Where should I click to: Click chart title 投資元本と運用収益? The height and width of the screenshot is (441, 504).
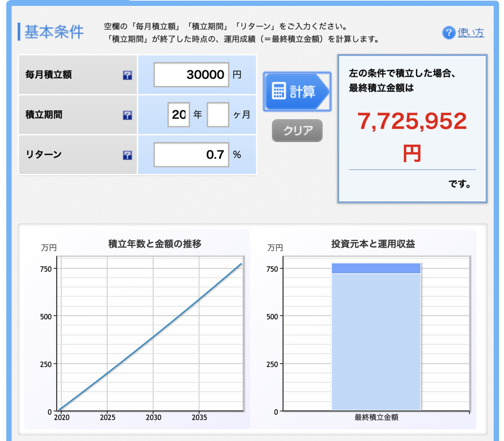373,244
